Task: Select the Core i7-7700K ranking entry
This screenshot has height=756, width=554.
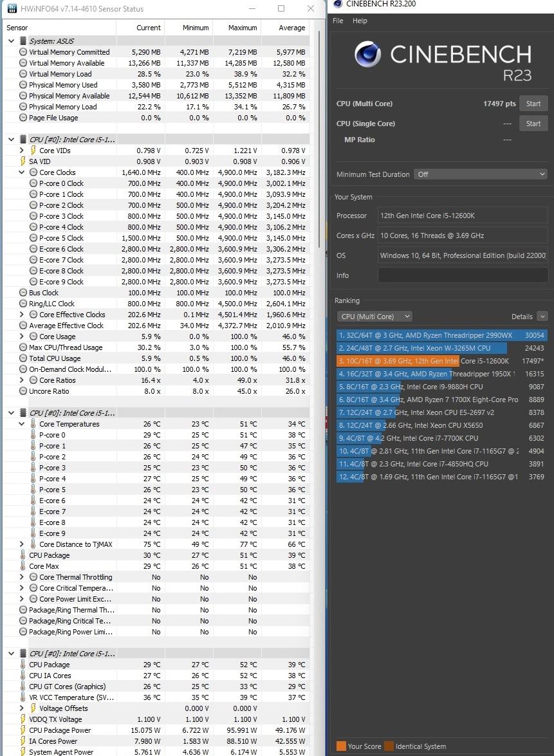Action: point(441,438)
